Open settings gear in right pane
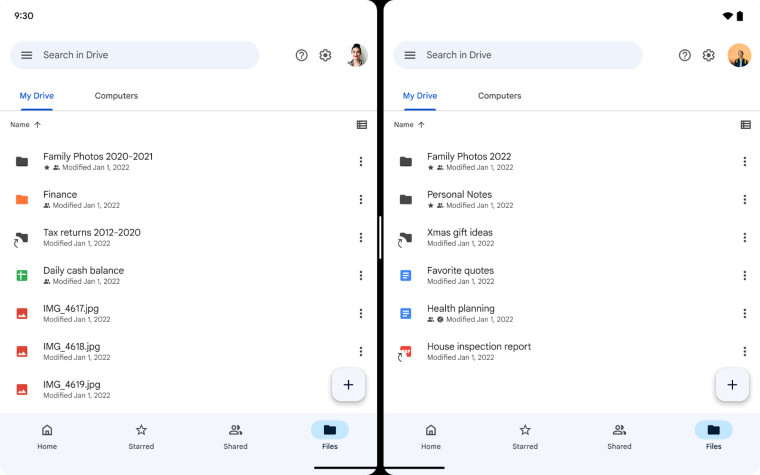Image resolution: width=760 pixels, height=475 pixels. 709,55
